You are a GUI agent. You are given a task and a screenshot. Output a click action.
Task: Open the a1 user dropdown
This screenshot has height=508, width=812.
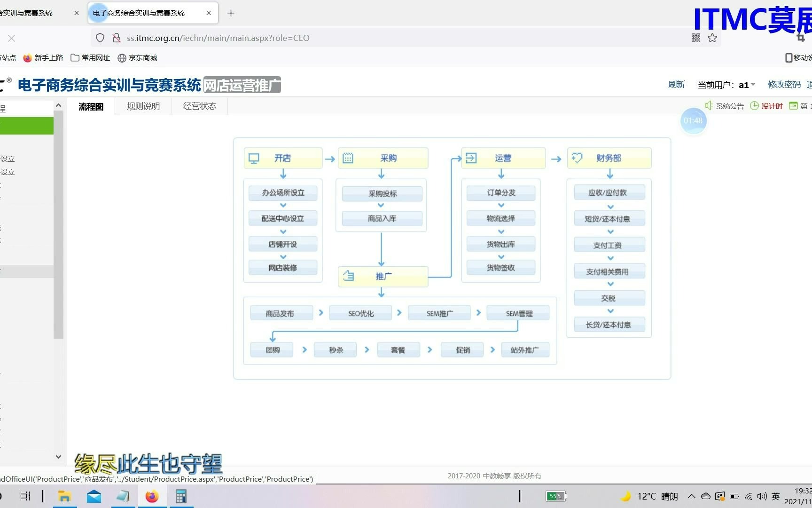pos(747,85)
